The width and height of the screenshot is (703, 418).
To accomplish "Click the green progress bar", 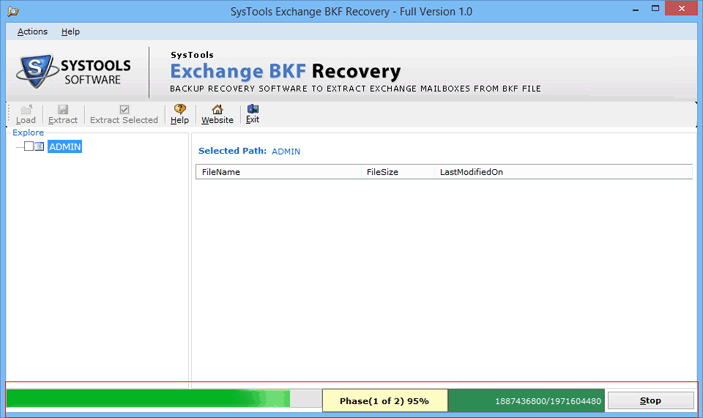I will [164, 398].
